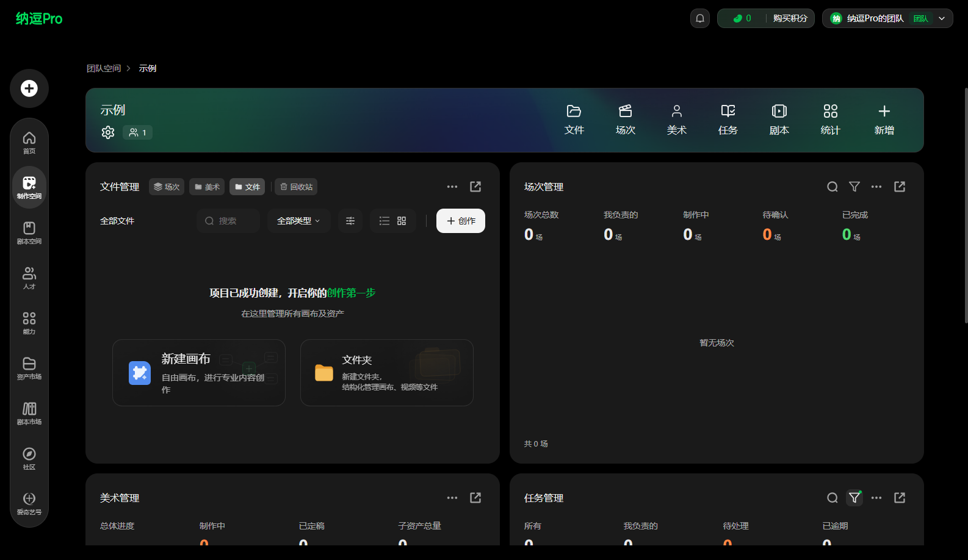Open 剧本市场 in sidebar
This screenshot has width=968, height=560.
coord(29,414)
